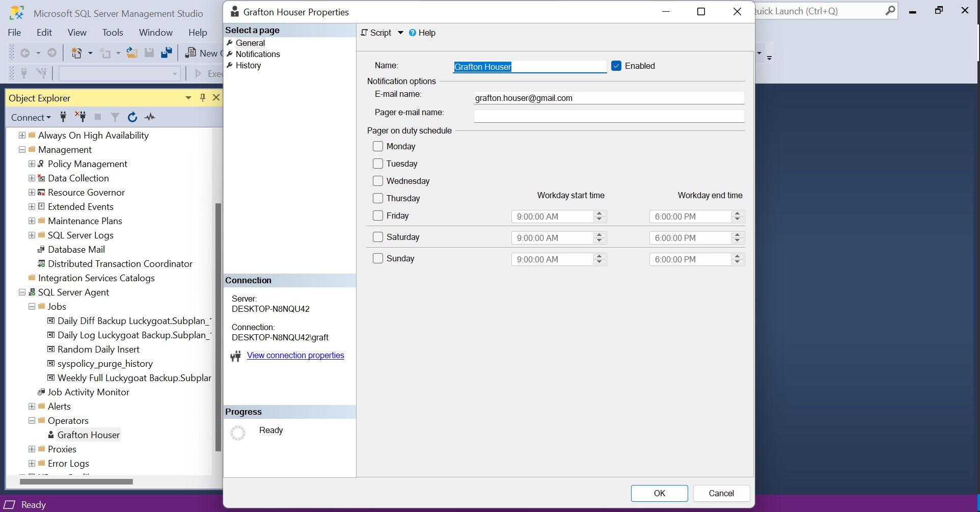Click the Help icon in properties dialog
Image resolution: width=980 pixels, height=512 pixels.
(x=413, y=33)
